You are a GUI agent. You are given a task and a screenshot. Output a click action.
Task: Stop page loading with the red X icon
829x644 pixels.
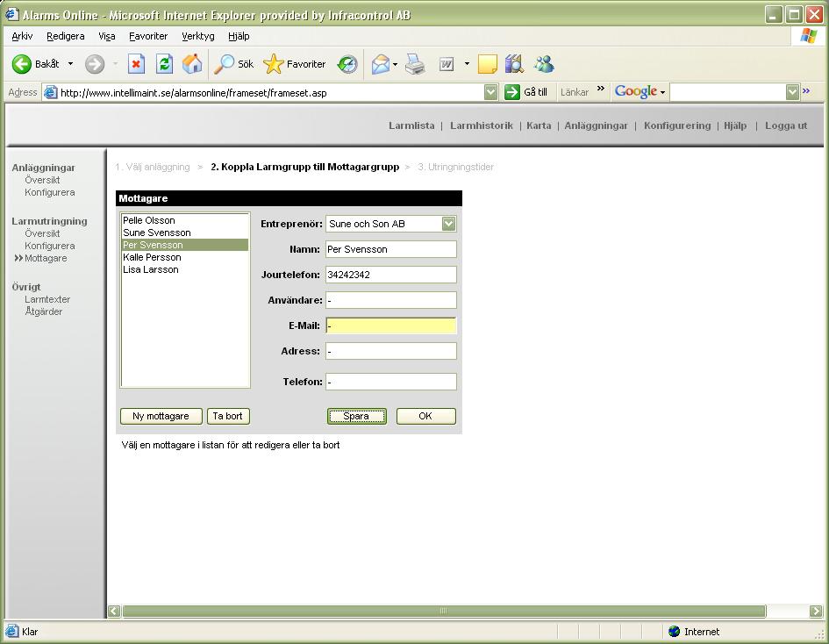[x=136, y=64]
